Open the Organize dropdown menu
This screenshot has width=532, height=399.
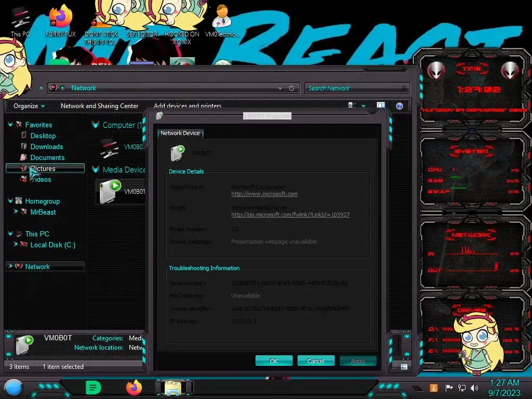29,106
